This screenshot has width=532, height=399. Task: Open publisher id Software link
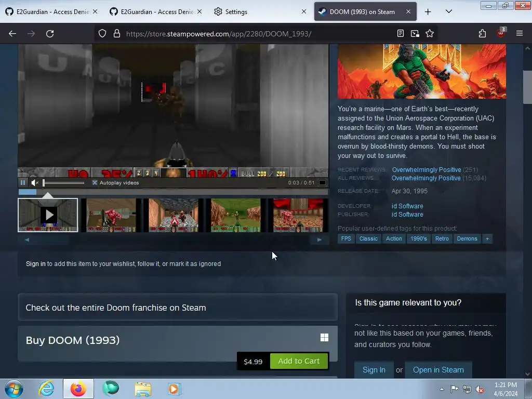coord(407,215)
